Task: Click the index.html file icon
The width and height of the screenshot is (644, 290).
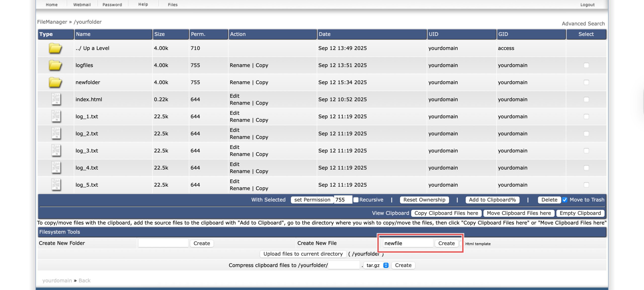Action: (x=56, y=99)
